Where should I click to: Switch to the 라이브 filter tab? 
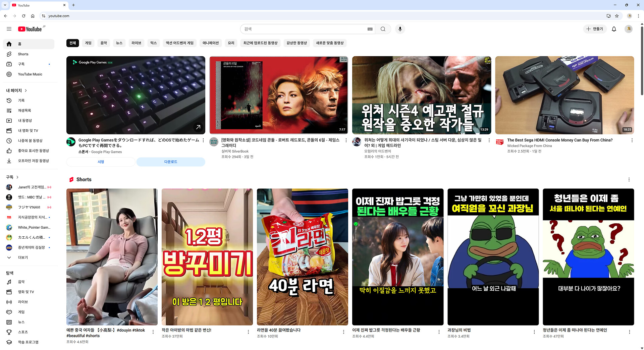coord(136,43)
